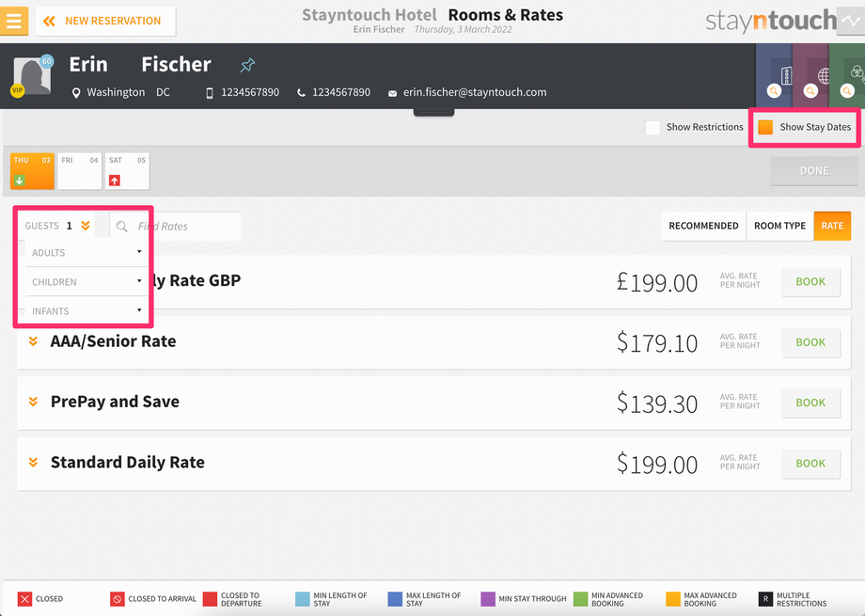Image resolution: width=865 pixels, height=616 pixels.
Task: Click the VIP badge on avatar
Action: click(x=17, y=90)
